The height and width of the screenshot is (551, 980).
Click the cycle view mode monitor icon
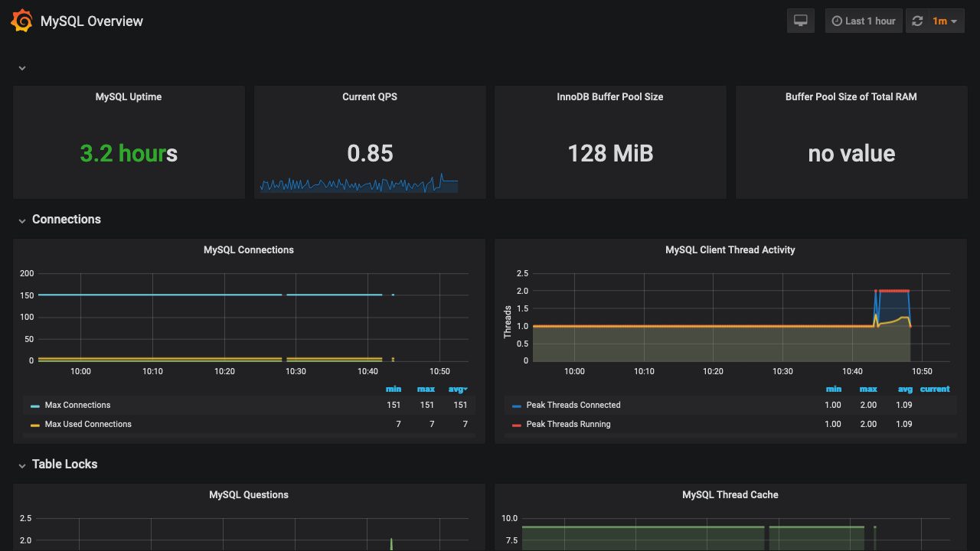point(800,21)
